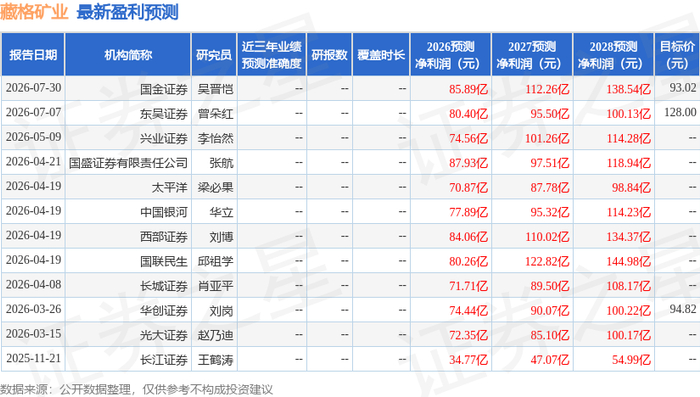Click the 藏格矿业 title text
Image resolution: width=700 pixels, height=397 pixels.
(x=34, y=12)
